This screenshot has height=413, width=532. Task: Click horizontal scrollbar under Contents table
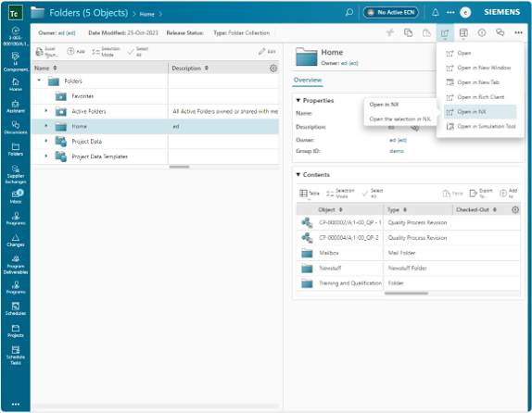(x=406, y=294)
